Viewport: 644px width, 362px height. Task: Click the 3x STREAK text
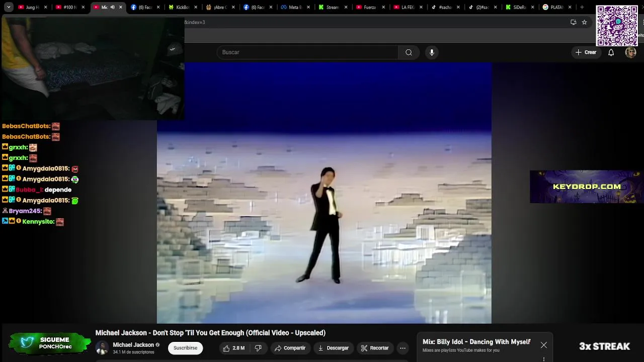tap(604, 346)
